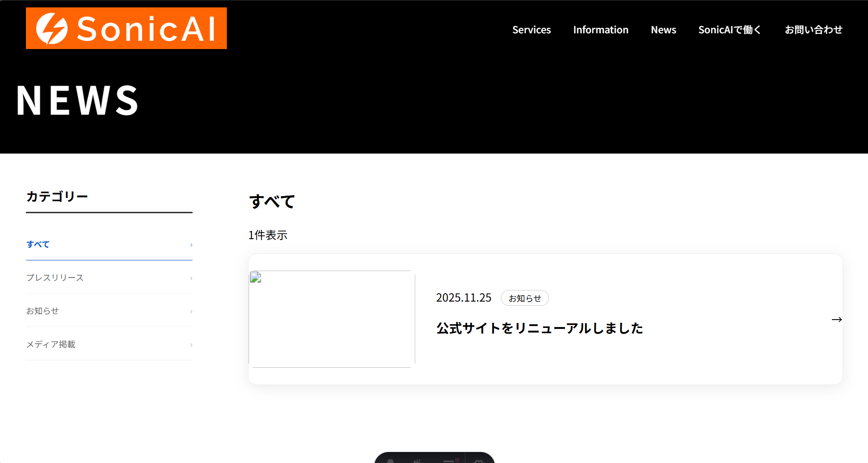Click the お知らせ tag badge on article

(x=525, y=298)
